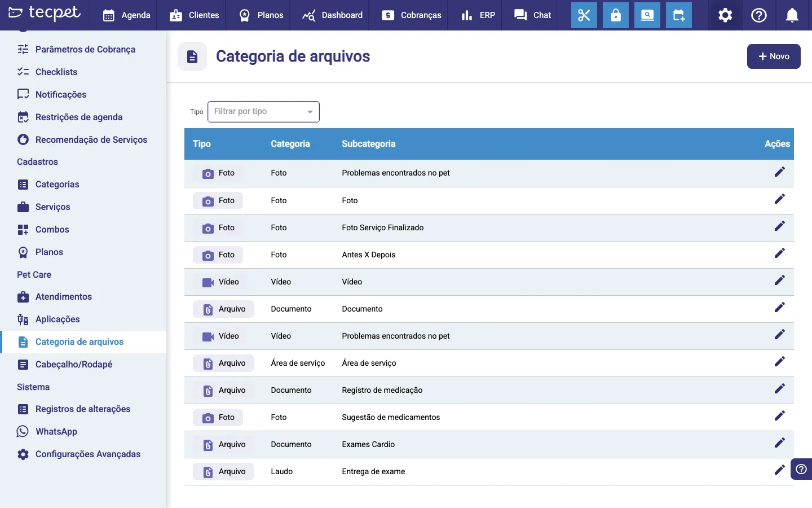Viewport: 812px width, 508px height.
Task: Click the floating help widget icon
Action: pyautogui.click(x=801, y=469)
